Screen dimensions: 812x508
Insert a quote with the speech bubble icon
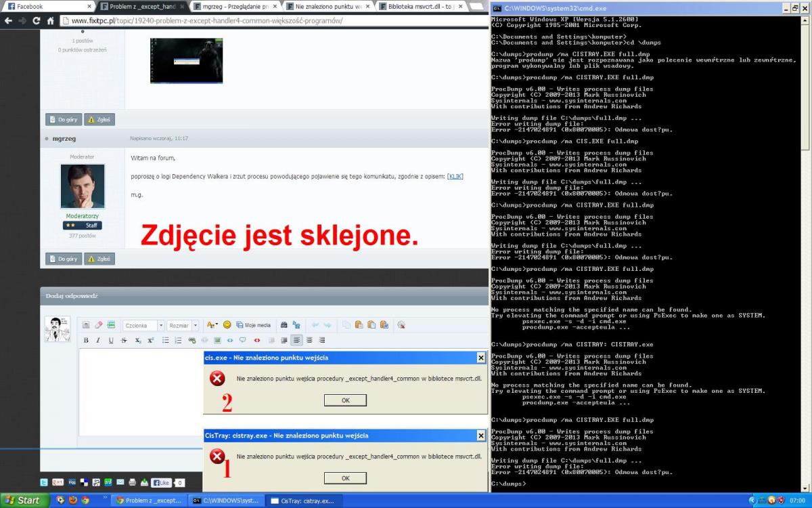[242, 340]
